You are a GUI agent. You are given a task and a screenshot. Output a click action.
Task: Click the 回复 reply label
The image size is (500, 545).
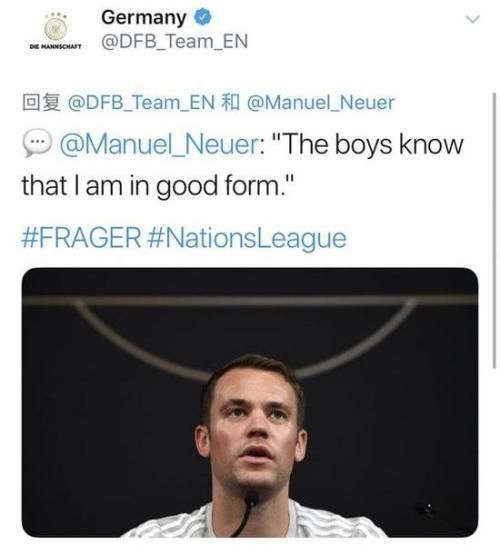(41, 103)
